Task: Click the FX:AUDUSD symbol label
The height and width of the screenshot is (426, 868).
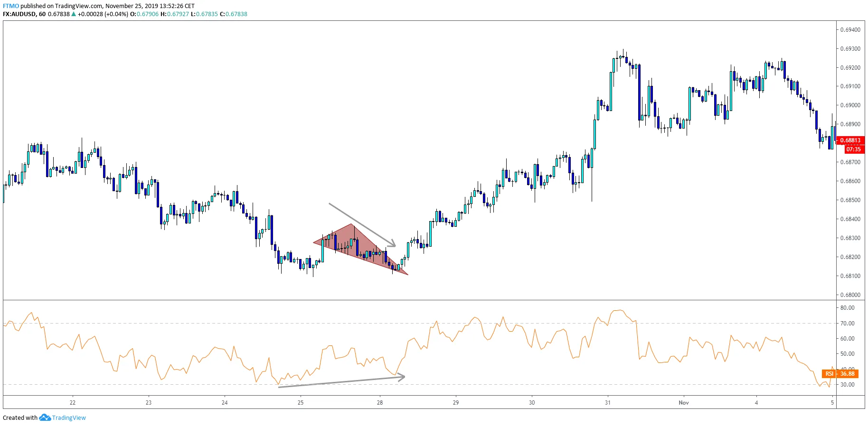Action: (x=19, y=14)
